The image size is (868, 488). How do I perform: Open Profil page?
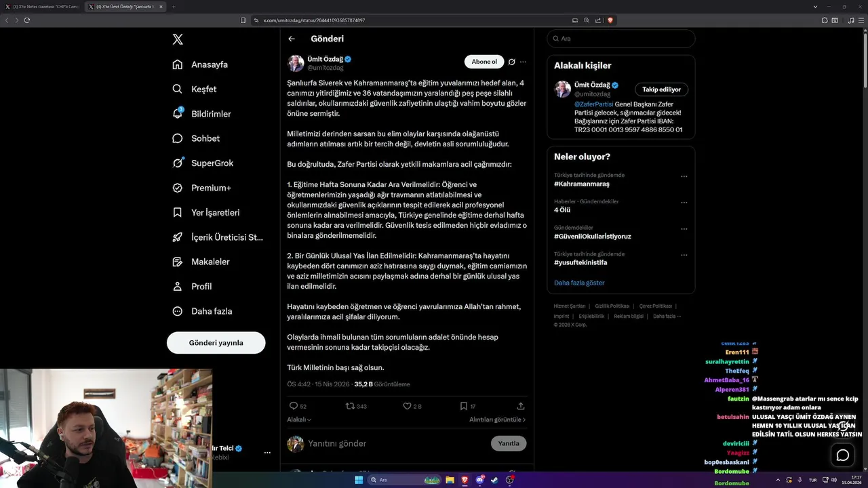[x=193, y=286]
